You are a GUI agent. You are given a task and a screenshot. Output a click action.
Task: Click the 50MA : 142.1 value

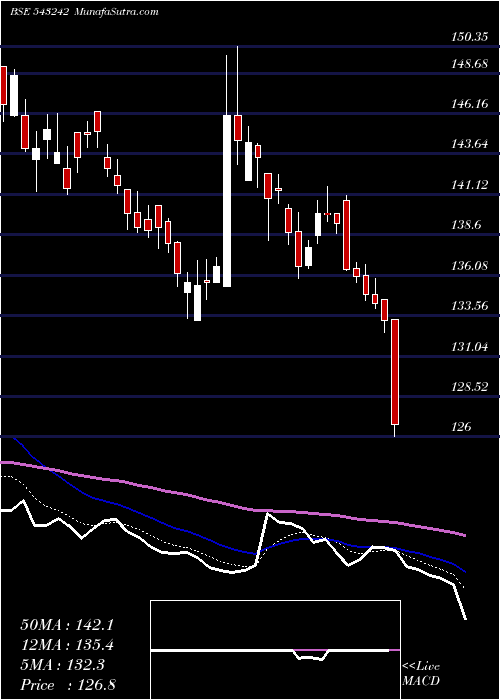[67, 625]
